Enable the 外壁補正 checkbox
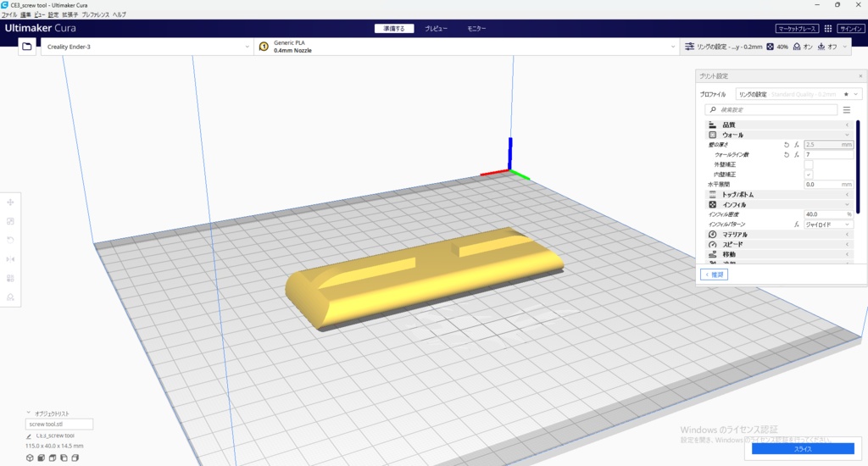Screen dimensions: 868x466 coord(808,164)
